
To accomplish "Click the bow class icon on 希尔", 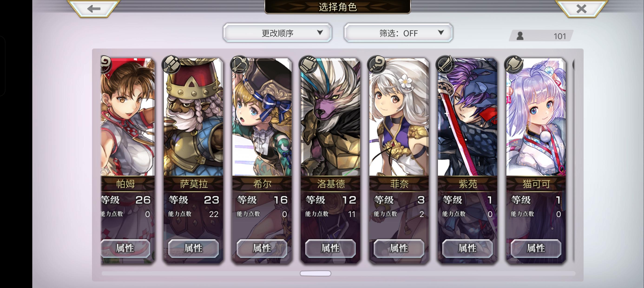I will point(240,65).
